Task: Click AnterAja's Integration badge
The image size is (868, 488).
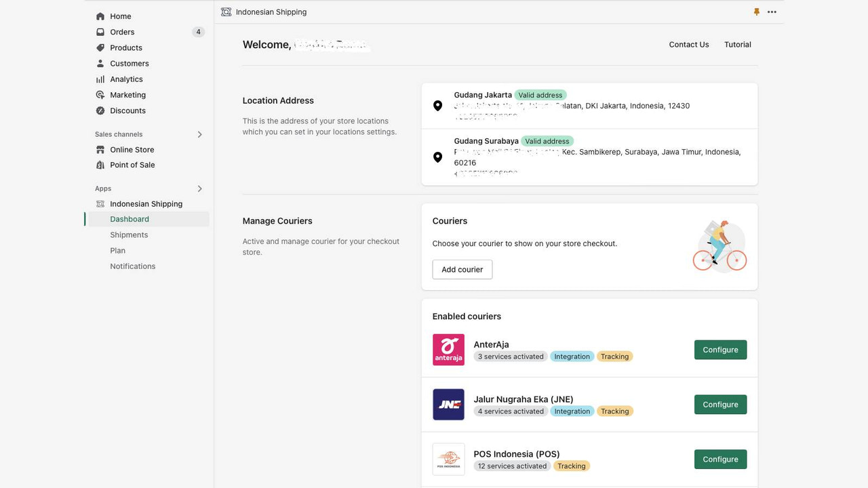Action: click(572, 357)
